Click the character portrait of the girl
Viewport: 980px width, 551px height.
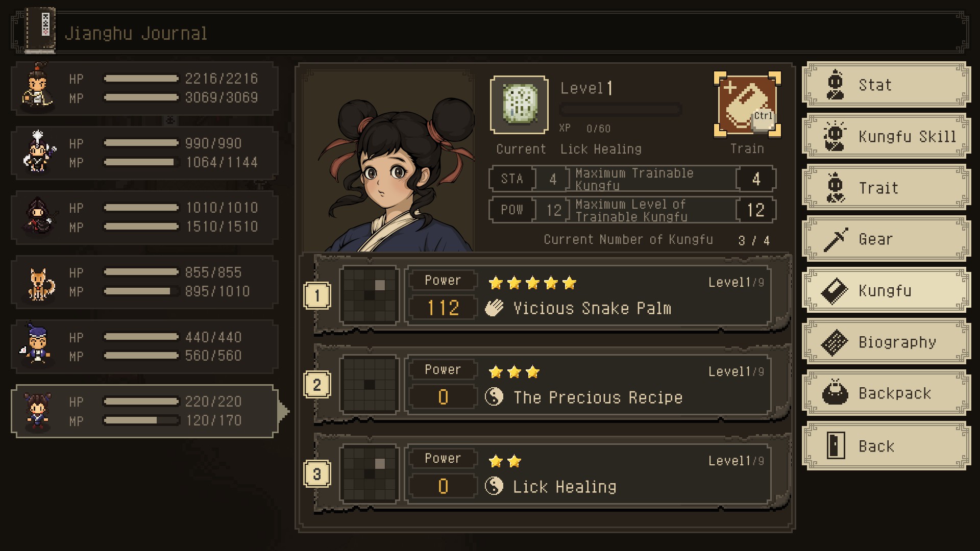(388, 161)
